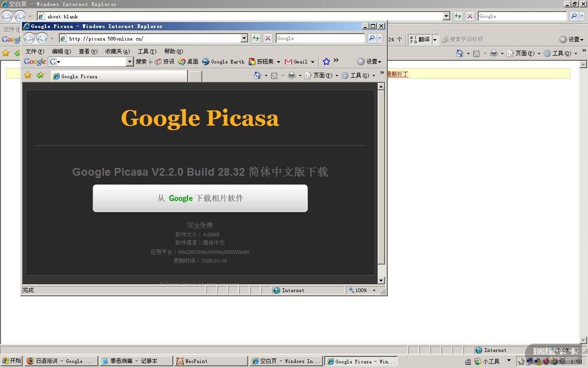Click the Print icon in background 空白页 window

click(494, 53)
